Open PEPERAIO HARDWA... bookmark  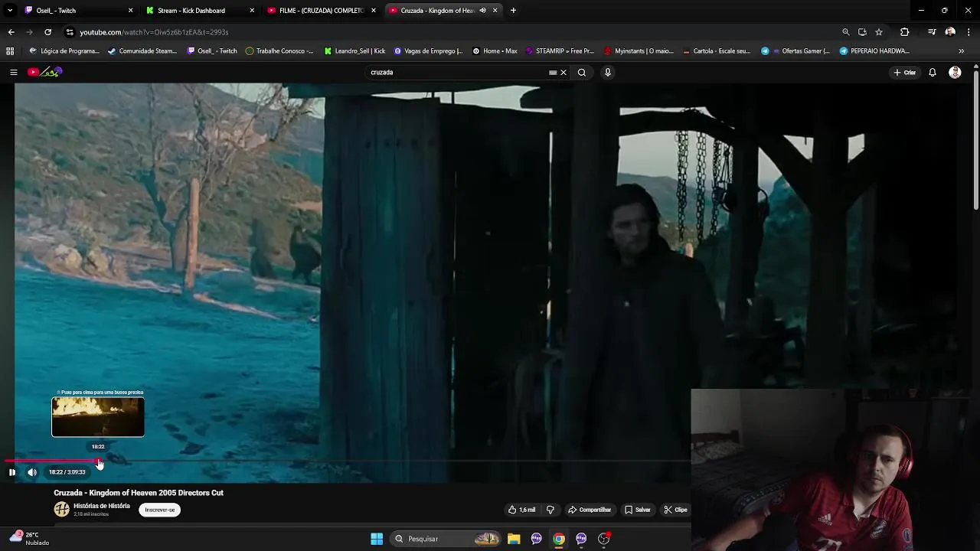point(874,51)
